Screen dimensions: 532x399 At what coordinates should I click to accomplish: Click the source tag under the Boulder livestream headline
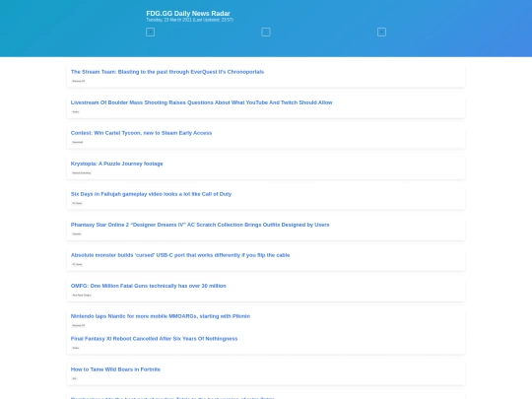[76, 111]
